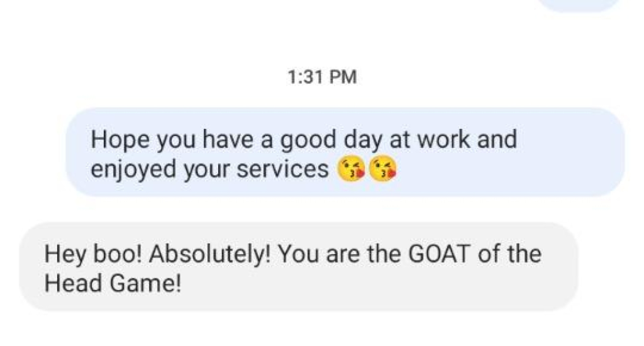The height and width of the screenshot is (346, 644).
Task: Click the word "Hey" in gray bubble
Action: [65, 254]
